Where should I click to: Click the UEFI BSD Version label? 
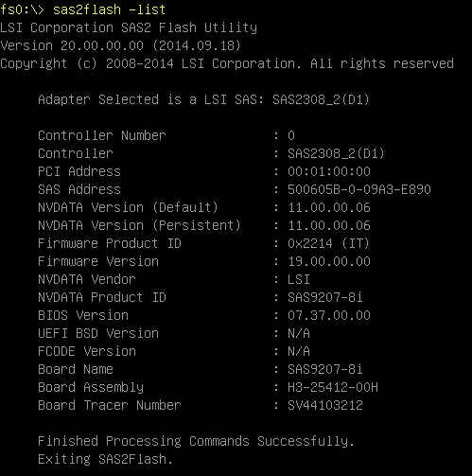(x=98, y=333)
